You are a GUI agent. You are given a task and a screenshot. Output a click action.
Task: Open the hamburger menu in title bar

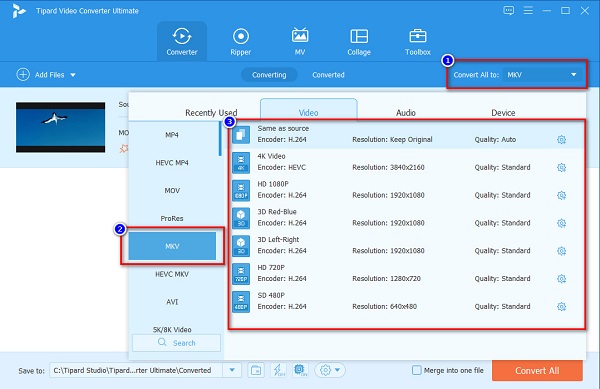click(528, 11)
